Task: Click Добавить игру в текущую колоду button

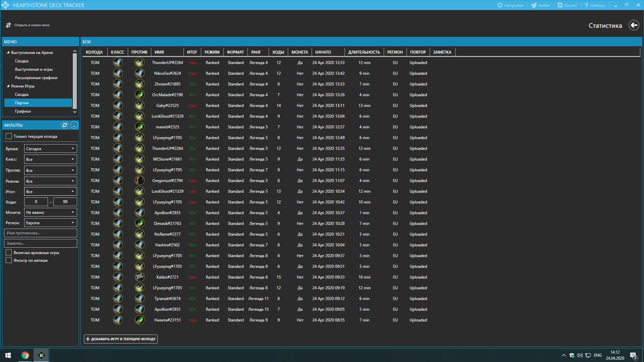Action: [121, 339]
